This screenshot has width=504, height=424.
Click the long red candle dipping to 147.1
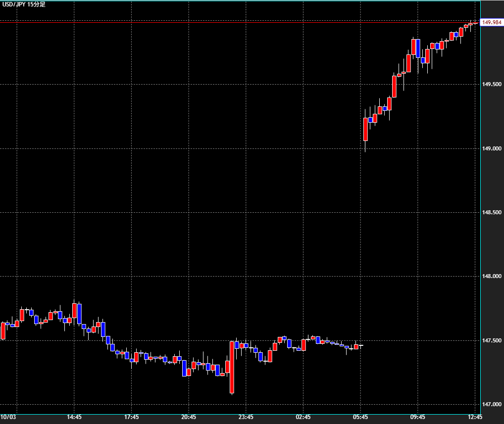pos(232,367)
